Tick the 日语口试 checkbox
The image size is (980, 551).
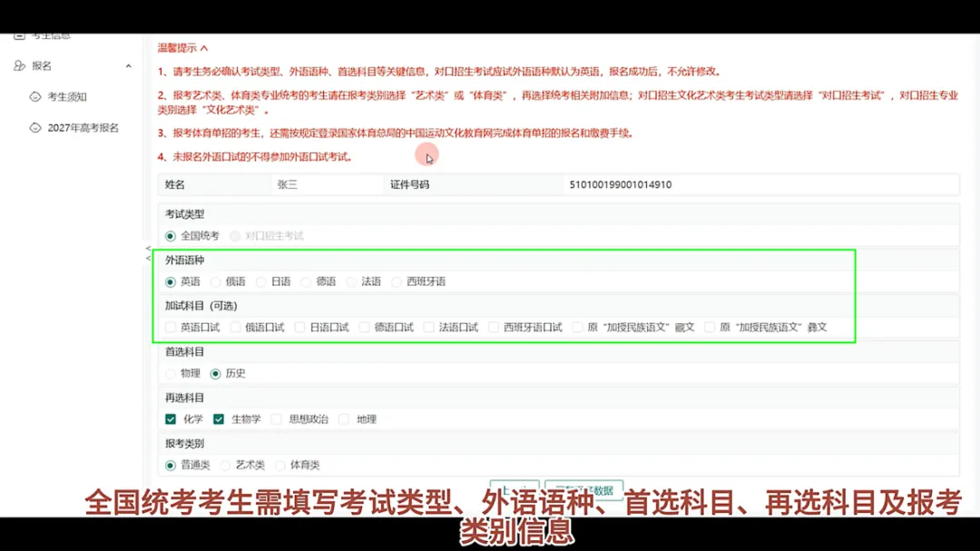tap(299, 327)
